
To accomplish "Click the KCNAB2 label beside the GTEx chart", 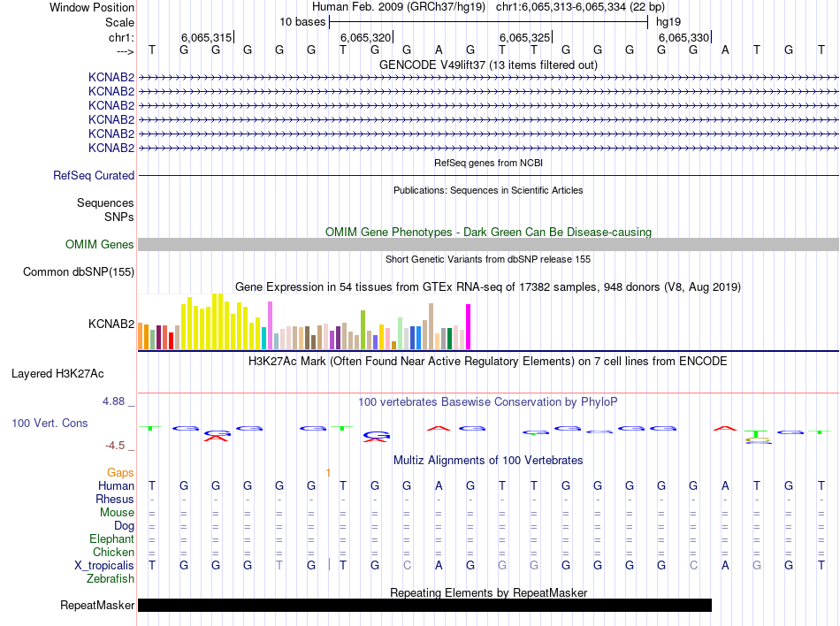I will click(x=111, y=324).
